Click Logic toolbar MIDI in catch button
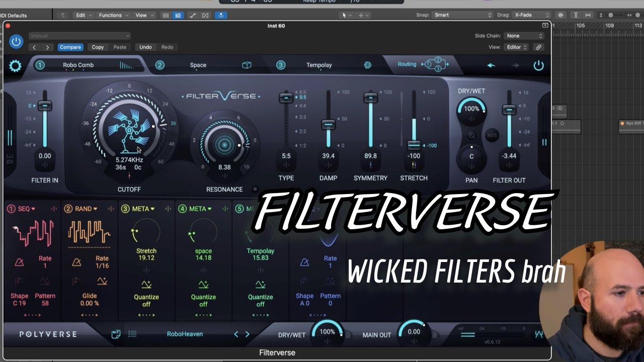The height and width of the screenshot is (362, 644). point(221,15)
